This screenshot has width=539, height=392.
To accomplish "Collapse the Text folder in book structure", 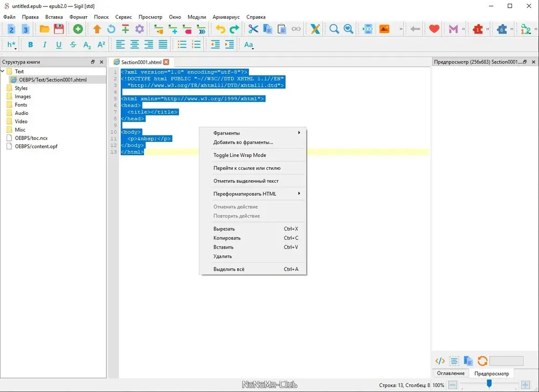I will click(3, 71).
